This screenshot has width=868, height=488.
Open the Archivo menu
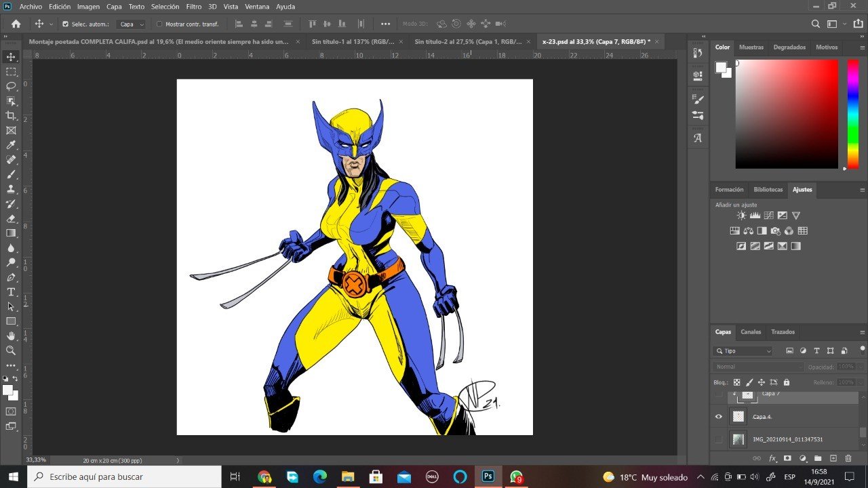pyautogui.click(x=31, y=6)
